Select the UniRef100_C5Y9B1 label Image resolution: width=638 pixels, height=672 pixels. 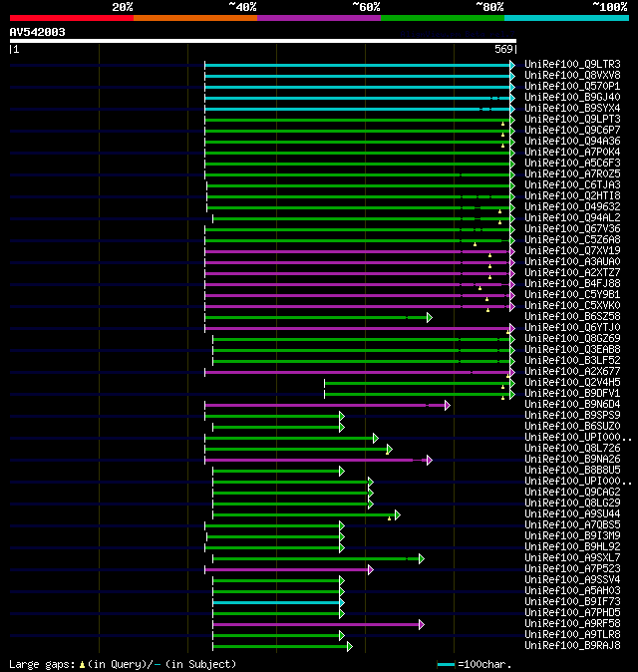572,295
